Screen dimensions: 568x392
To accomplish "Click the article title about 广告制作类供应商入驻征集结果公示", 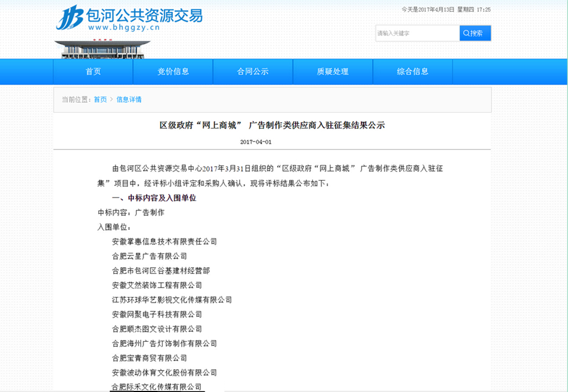I will 272,125.
